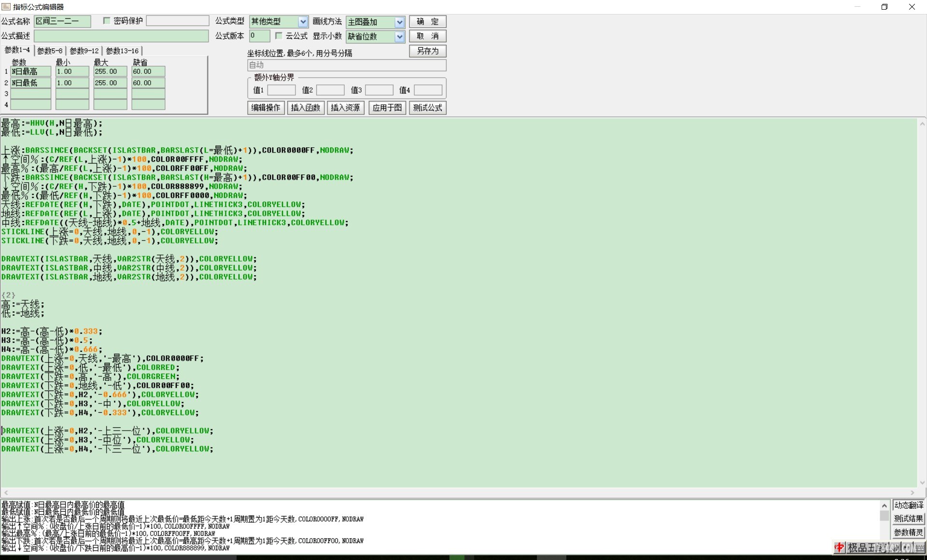Click the horizontal scrollbar right arrow
Image resolution: width=927 pixels, height=560 pixels.
click(x=913, y=492)
